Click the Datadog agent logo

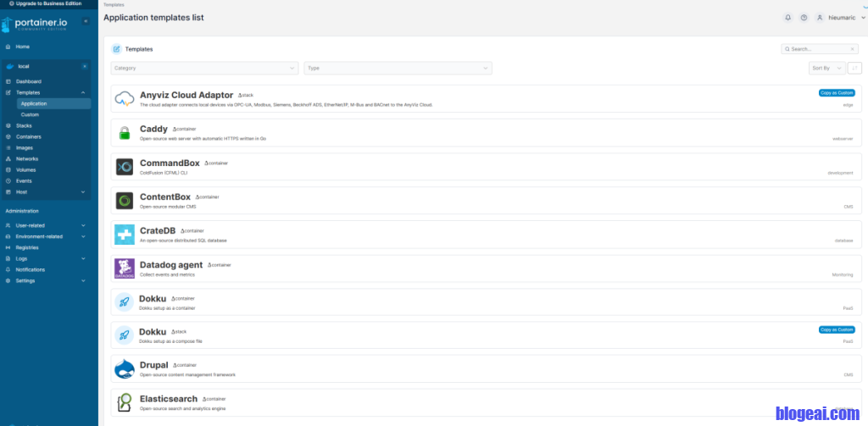[125, 268]
